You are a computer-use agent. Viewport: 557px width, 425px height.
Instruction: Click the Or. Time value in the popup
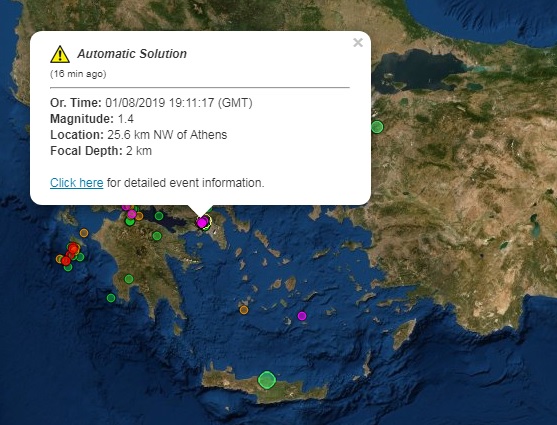tap(179, 103)
